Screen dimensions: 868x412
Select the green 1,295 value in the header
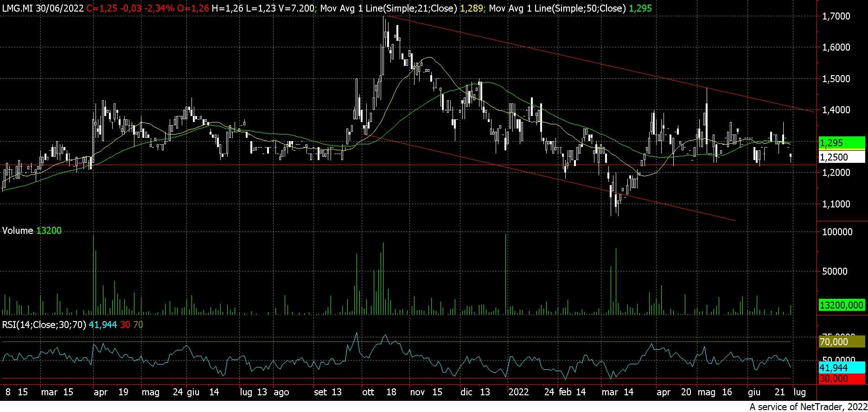pos(640,8)
